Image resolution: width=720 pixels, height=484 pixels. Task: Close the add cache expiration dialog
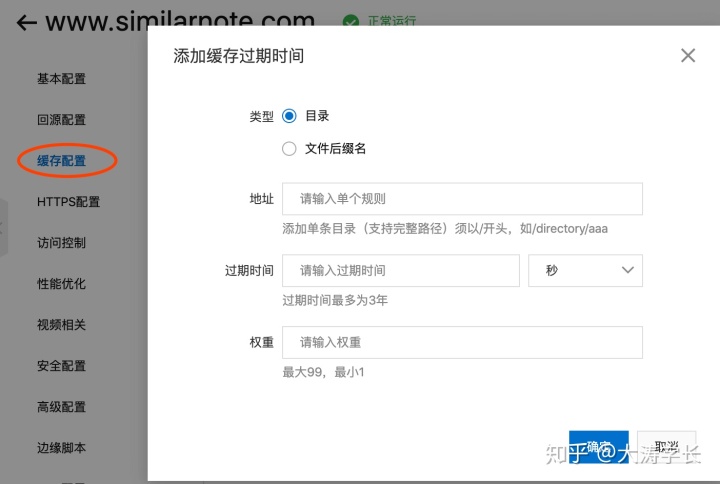(x=687, y=56)
